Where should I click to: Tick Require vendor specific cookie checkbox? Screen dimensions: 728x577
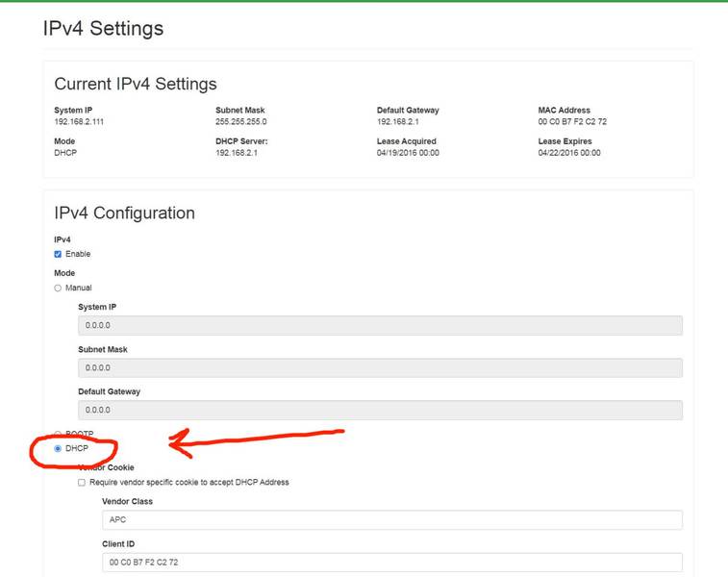82,483
